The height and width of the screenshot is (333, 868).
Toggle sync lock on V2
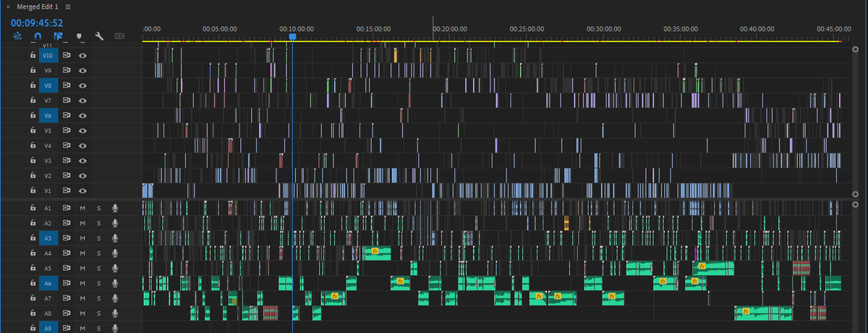click(x=67, y=176)
